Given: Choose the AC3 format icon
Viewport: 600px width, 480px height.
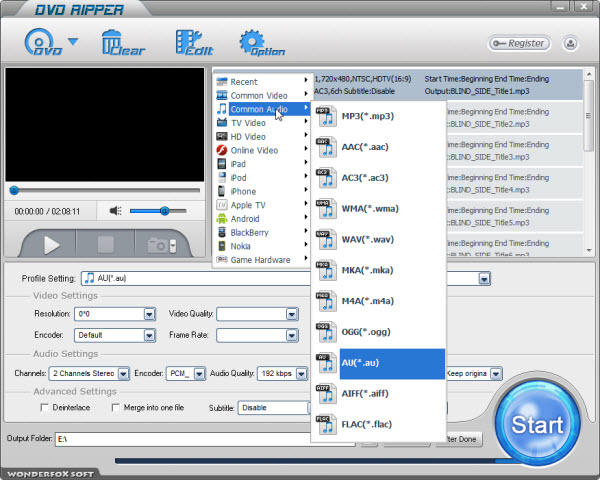Looking at the screenshot, I should (326, 178).
